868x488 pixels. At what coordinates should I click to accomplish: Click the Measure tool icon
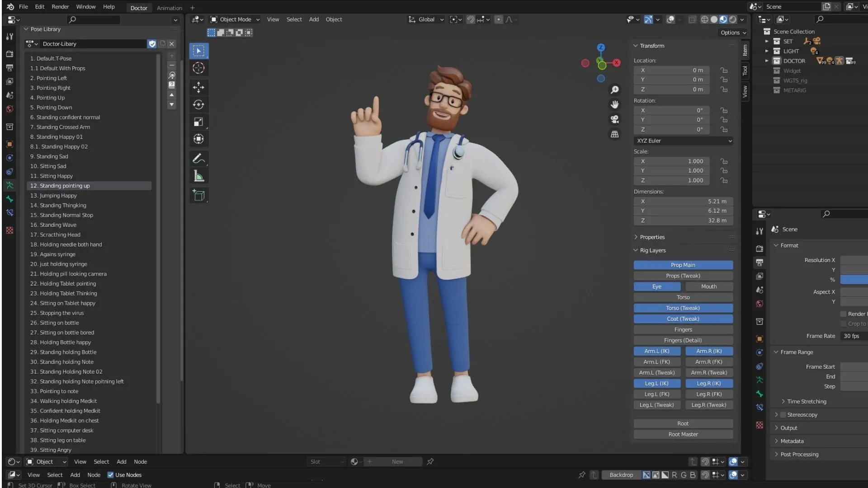pos(199,176)
